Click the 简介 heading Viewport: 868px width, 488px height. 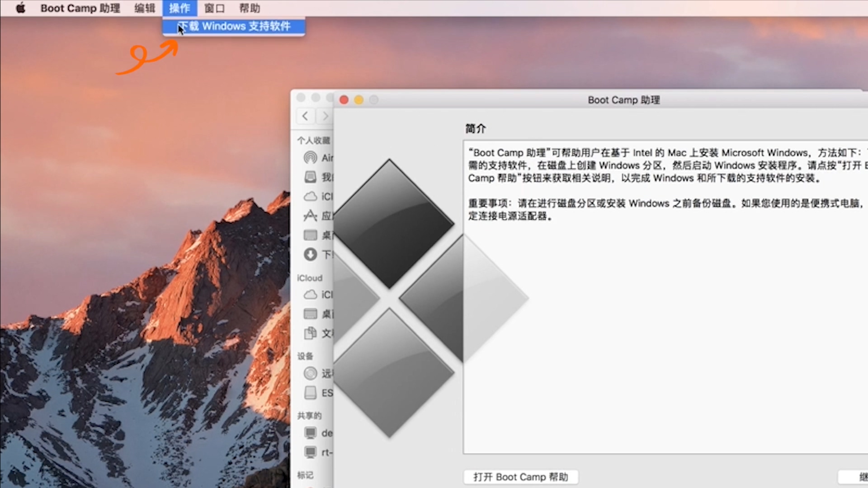tap(476, 129)
